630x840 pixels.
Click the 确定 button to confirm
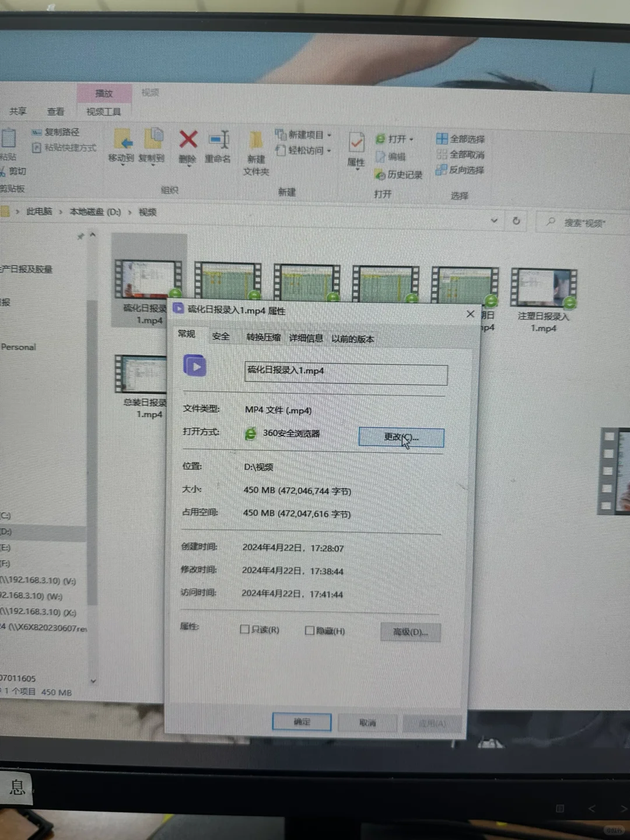tap(301, 722)
